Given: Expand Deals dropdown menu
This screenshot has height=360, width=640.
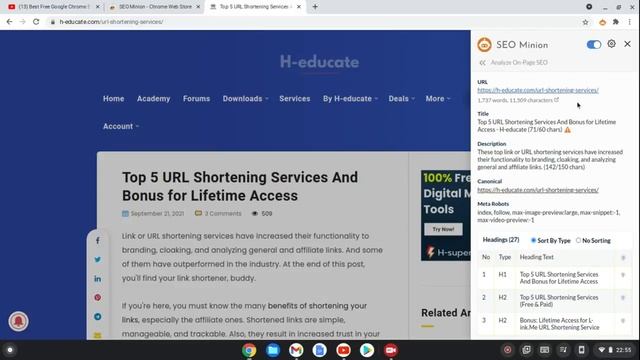Looking at the screenshot, I should tap(402, 99).
